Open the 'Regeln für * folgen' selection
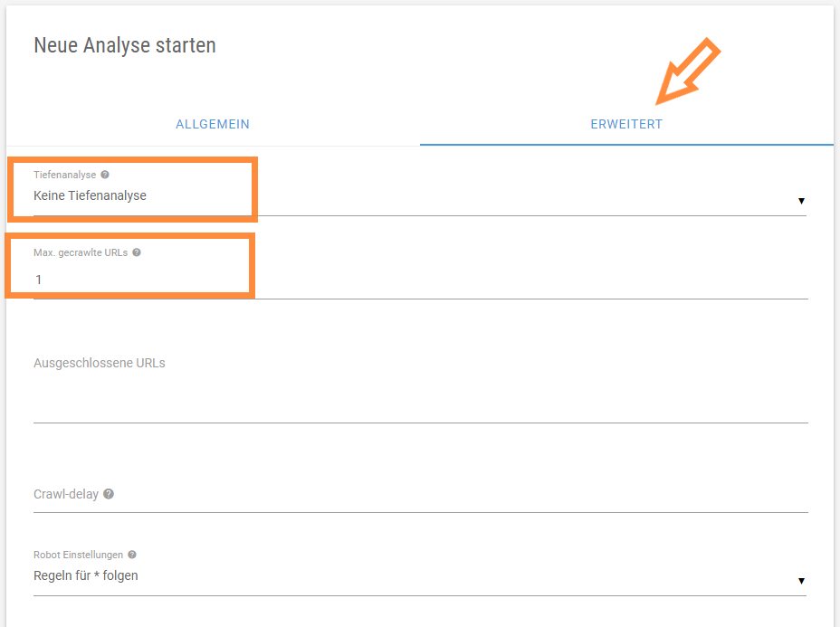Screen dimensions: 840x627 419,576
